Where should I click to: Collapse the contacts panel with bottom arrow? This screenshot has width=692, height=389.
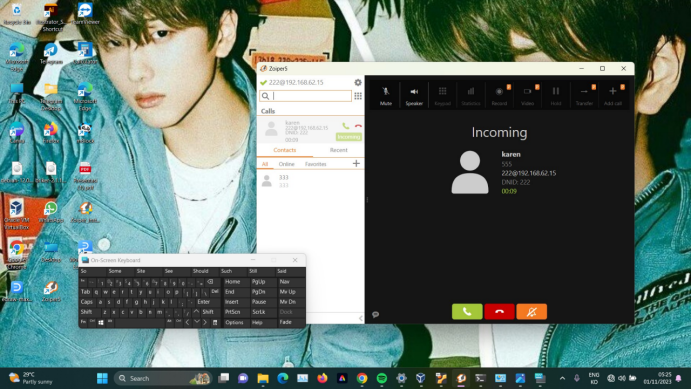[361, 318]
